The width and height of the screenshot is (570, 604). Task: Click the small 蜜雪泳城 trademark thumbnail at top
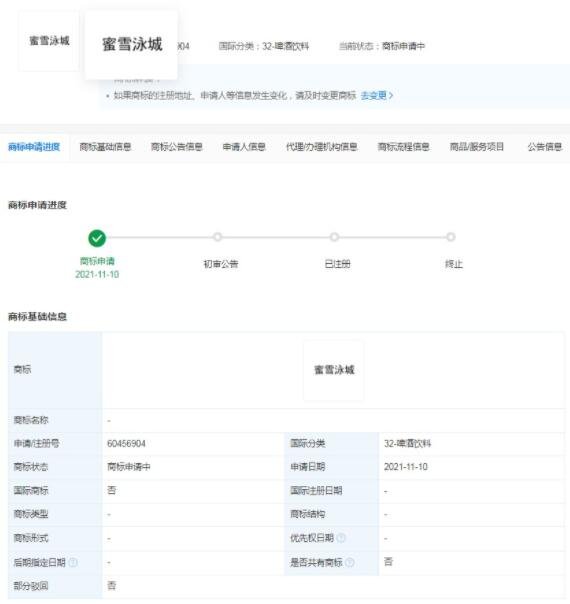click(x=49, y=41)
